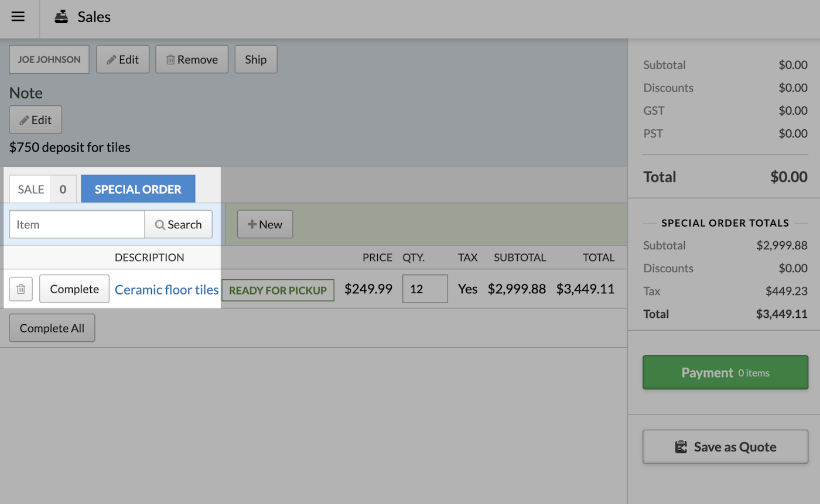The width and height of the screenshot is (820, 504).
Task: Edit the note under Note heading
Action: click(x=35, y=120)
